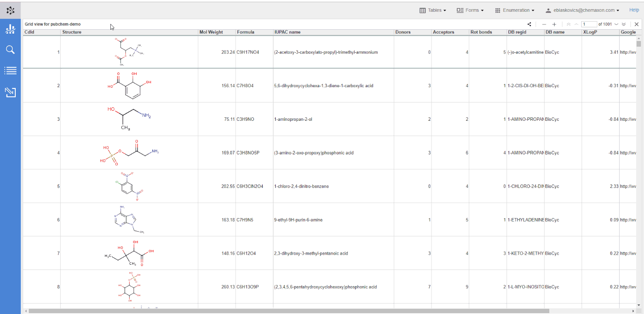The width and height of the screenshot is (644, 314).
Task: Click the plus icon to increase row height
Action: (554, 24)
